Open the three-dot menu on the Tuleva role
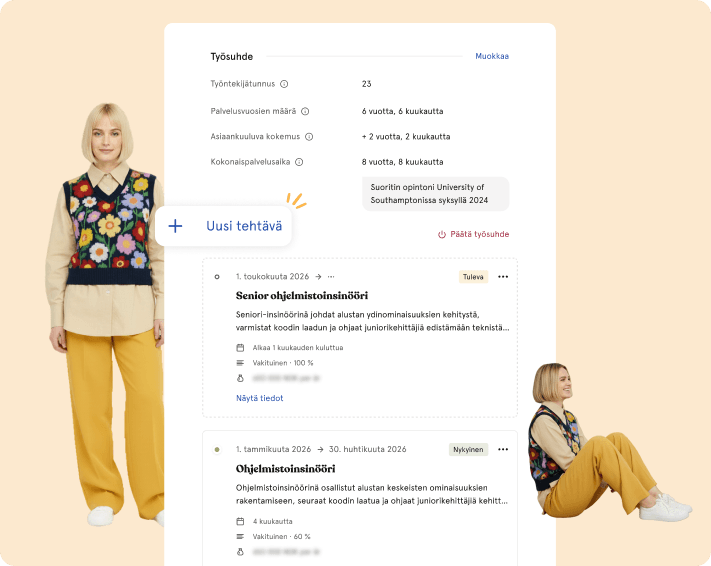Screen dimensions: 711x566 [x=503, y=277]
